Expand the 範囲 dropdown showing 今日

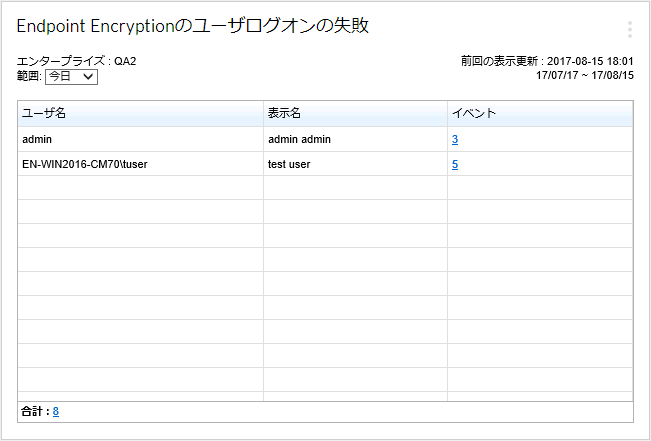pyautogui.click(x=71, y=76)
